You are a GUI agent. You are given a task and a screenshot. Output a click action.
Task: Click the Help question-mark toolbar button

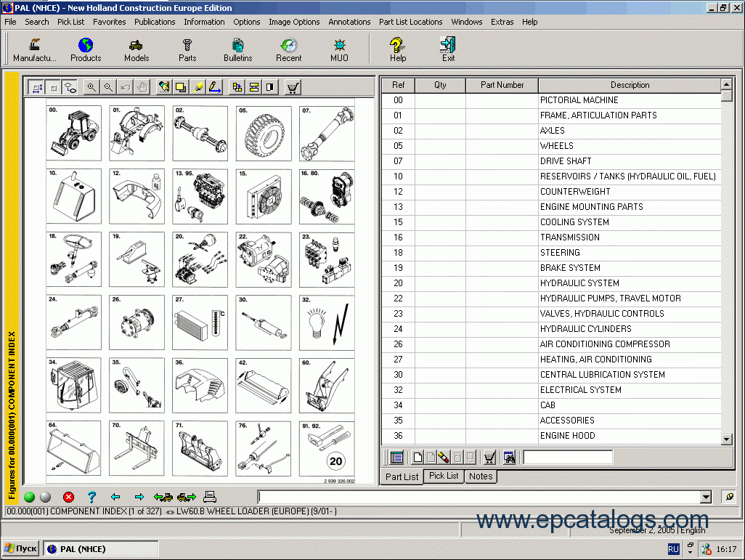click(x=398, y=50)
